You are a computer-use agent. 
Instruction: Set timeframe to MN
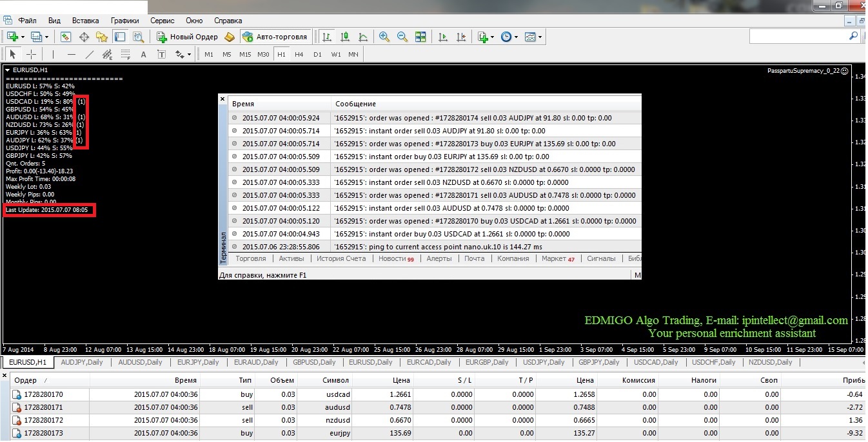coord(353,54)
